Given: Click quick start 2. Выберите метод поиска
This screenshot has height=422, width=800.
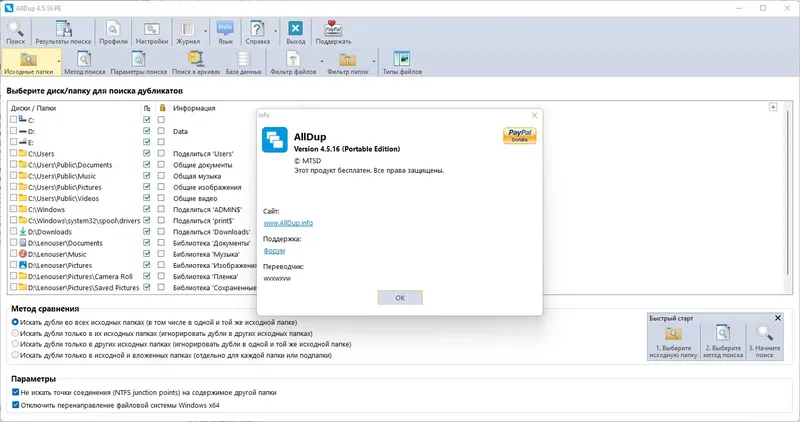Looking at the screenshot, I should (x=723, y=341).
